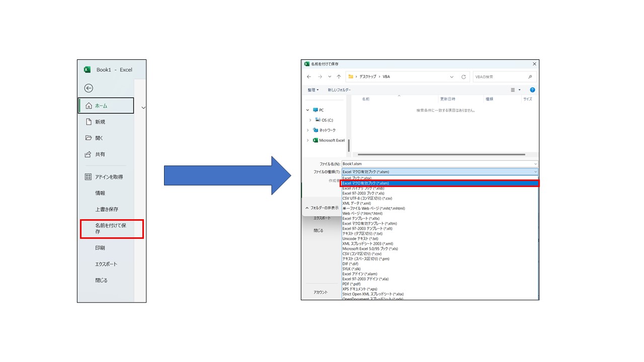This screenshot has width=644, height=362.
Task: Select PDF (*.pdf) file type
Action: click(x=439, y=284)
